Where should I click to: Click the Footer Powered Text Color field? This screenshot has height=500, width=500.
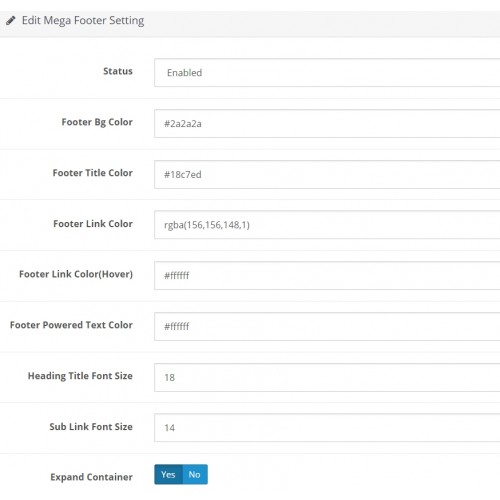coord(327,326)
